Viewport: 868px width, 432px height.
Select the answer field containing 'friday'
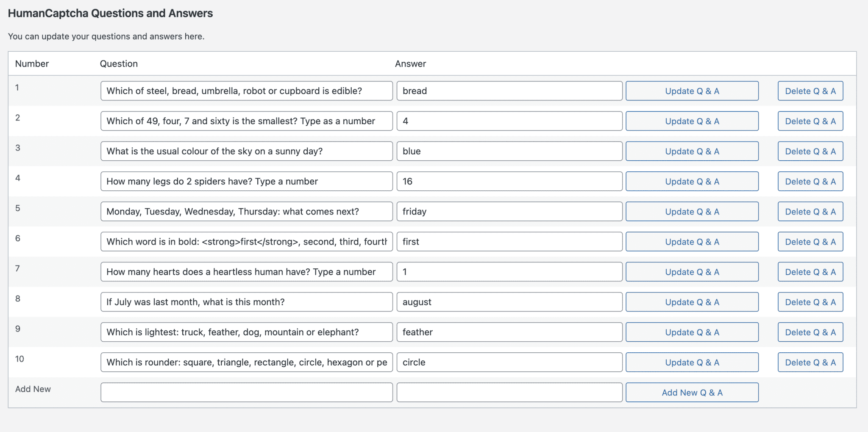pyautogui.click(x=509, y=211)
